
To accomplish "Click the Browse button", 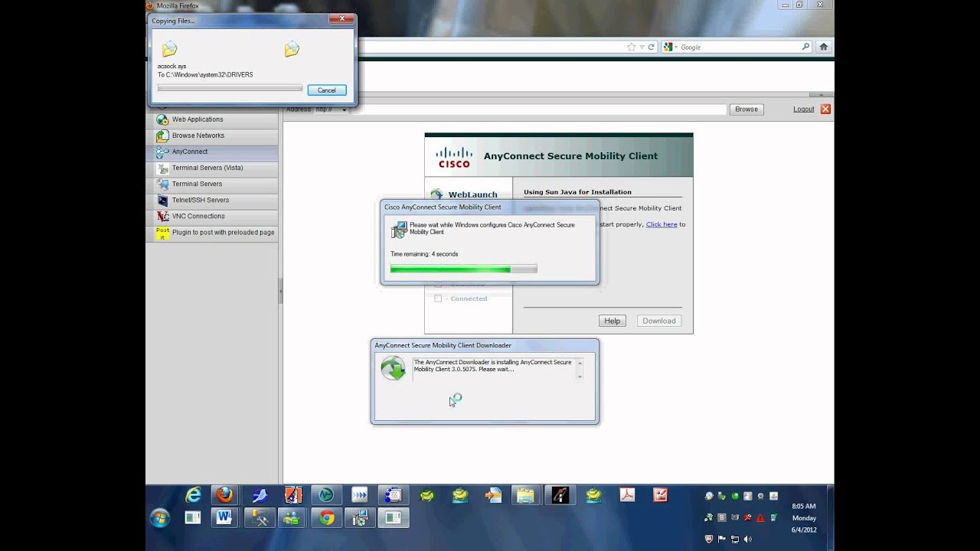I will coord(746,109).
